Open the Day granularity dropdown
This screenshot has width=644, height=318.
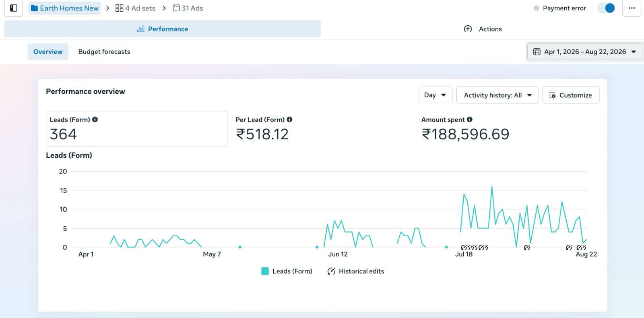(x=435, y=95)
